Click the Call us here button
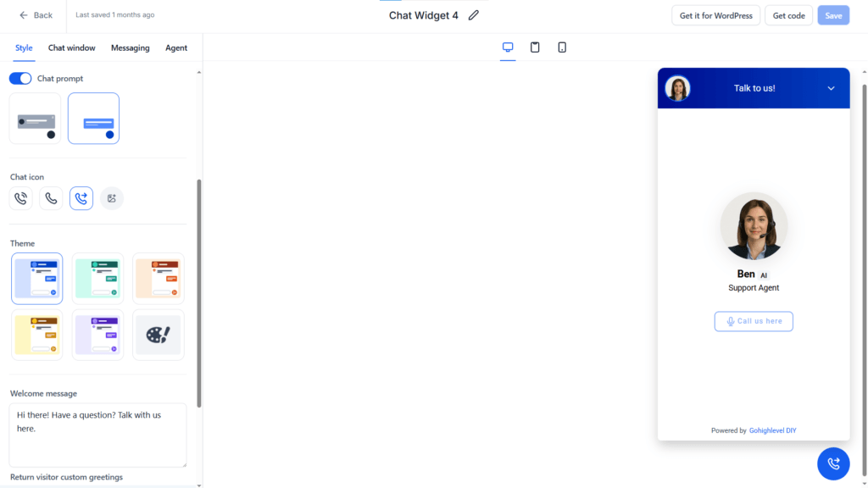This screenshot has width=868, height=488. pos(754,321)
